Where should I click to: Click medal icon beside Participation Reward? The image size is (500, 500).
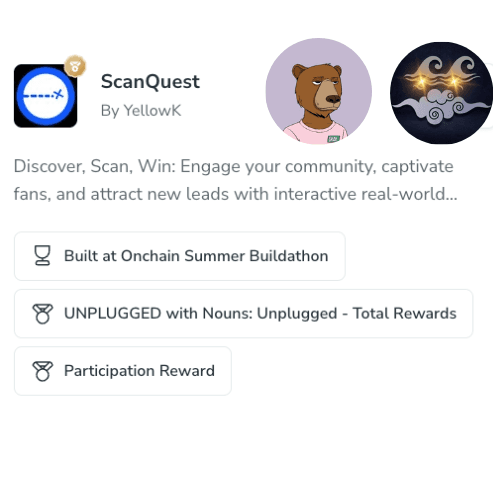point(43,371)
